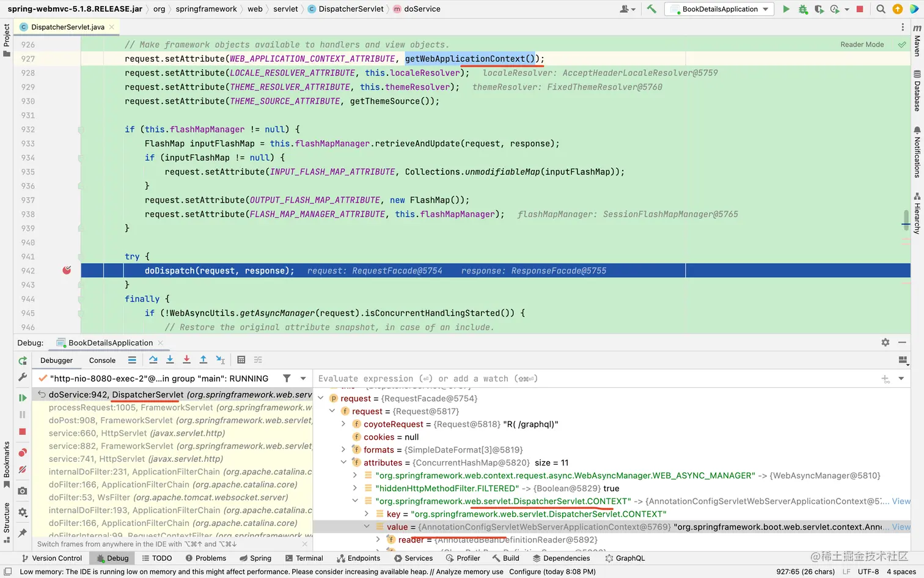Click Rerun BookDetailsApplication icon in Debug panel
Screen dimensions: 924x578
[23, 361]
